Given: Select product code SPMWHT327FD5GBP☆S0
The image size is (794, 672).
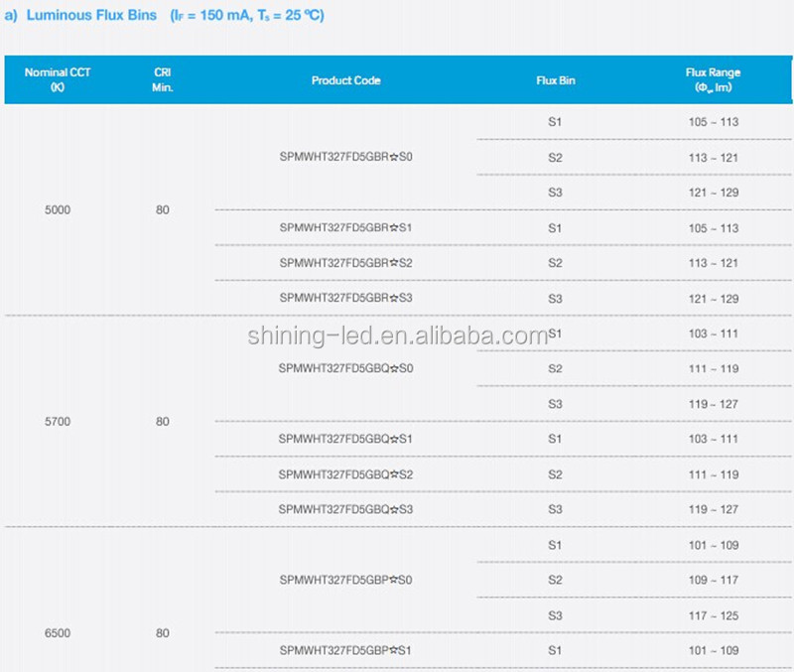Looking at the screenshot, I should [x=345, y=580].
